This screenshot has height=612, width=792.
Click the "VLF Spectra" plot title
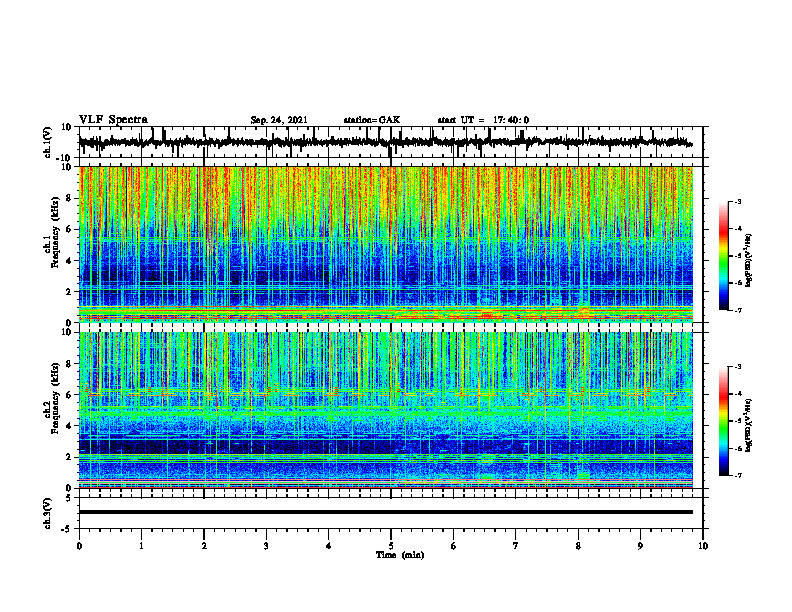click(x=113, y=120)
